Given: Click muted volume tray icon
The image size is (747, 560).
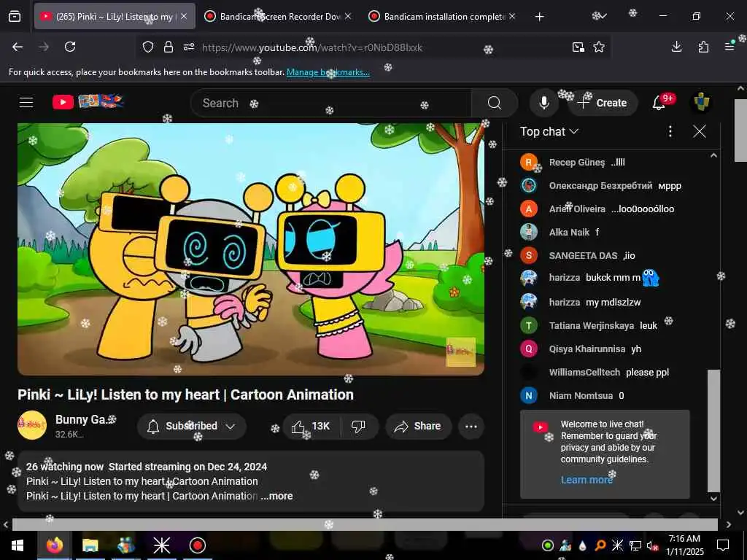Looking at the screenshot, I should pyautogui.click(x=651, y=545).
